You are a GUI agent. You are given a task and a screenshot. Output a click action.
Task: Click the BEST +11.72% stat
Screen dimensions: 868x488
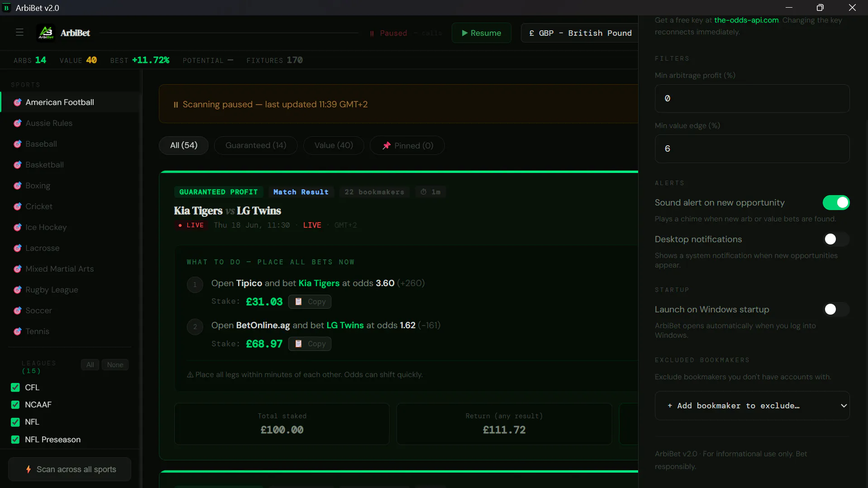[x=140, y=60]
